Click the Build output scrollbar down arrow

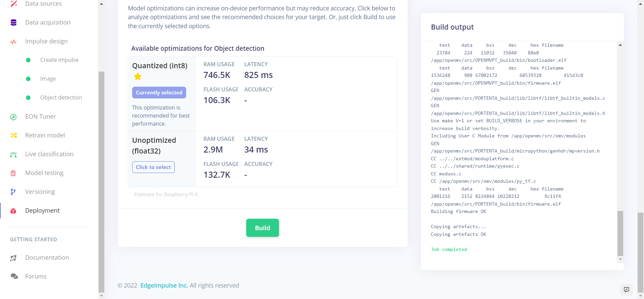[620, 259]
